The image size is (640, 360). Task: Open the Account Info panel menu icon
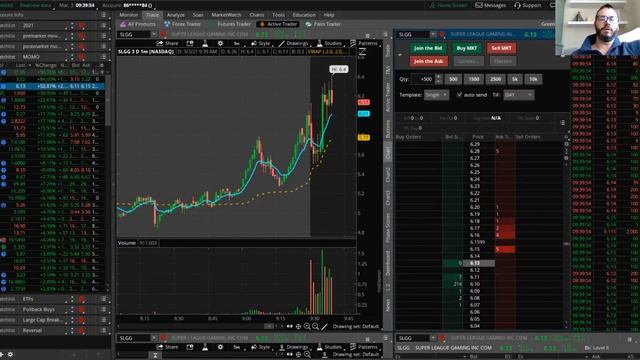pyautogui.click(x=103, y=15)
